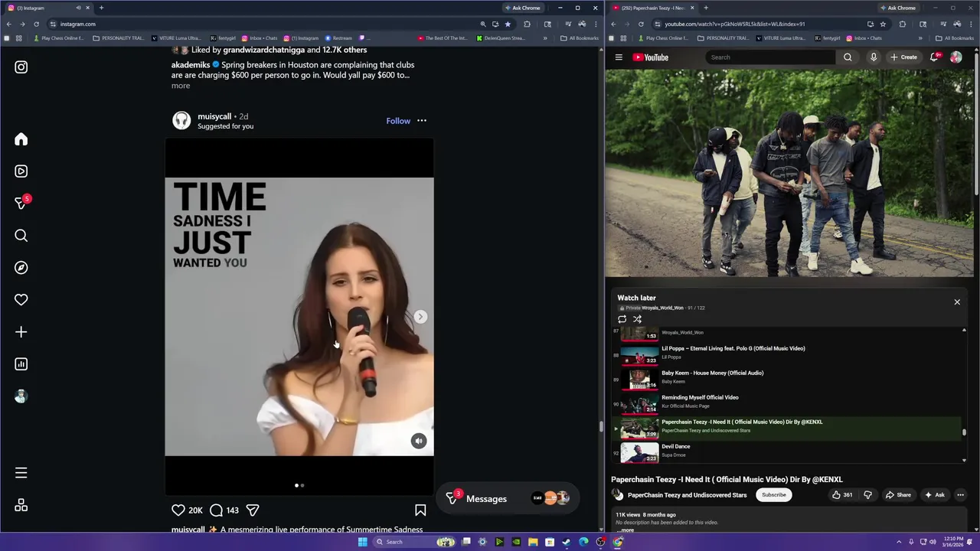Open Explore compass in Instagram sidebar
The image size is (980, 551).
[21, 268]
